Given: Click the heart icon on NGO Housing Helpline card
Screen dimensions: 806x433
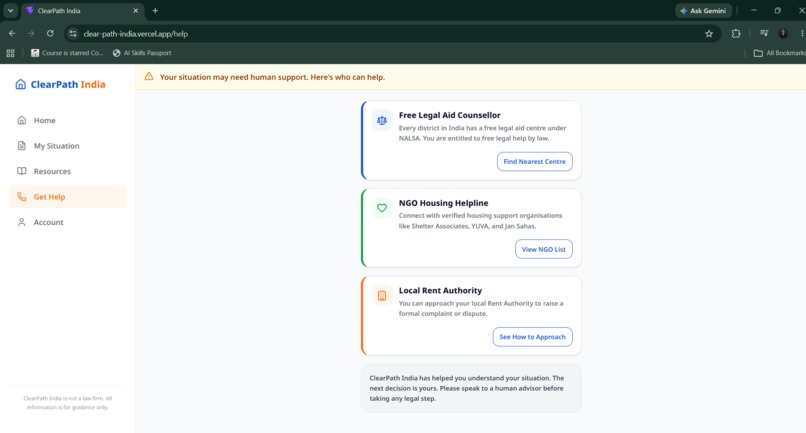Looking at the screenshot, I should pyautogui.click(x=382, y=208).
